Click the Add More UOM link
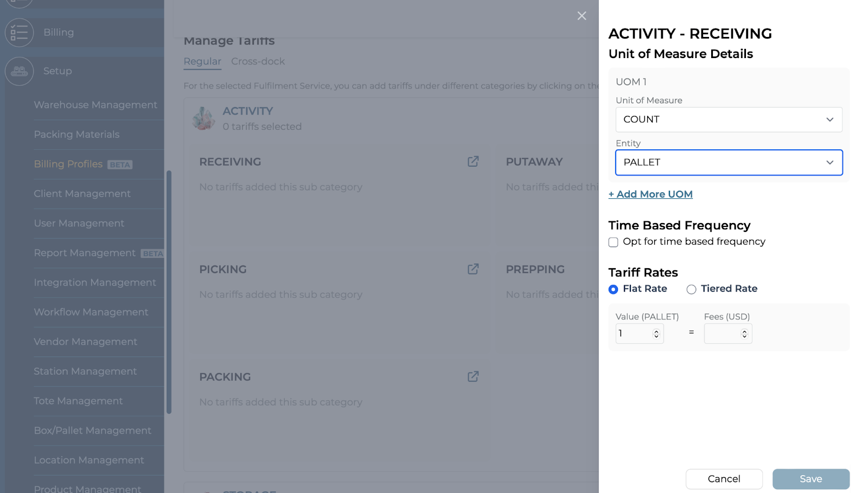This screenshot has height=493, width=868. pyautogui.click(x=650, y=194)
